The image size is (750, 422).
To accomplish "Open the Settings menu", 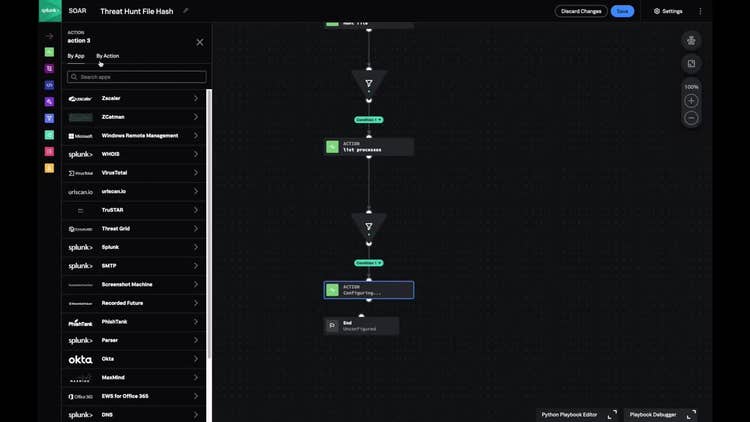I will point(668,11).
